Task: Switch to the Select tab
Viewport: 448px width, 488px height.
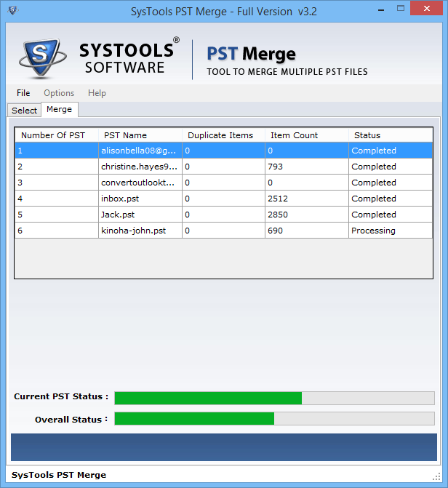Action: pyautogui.click(x=24, y=111)
